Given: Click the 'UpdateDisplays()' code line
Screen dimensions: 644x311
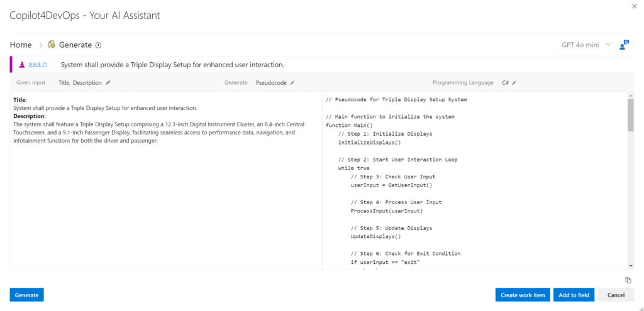Looking at the screenshot, I should click(x=375, y=236).
